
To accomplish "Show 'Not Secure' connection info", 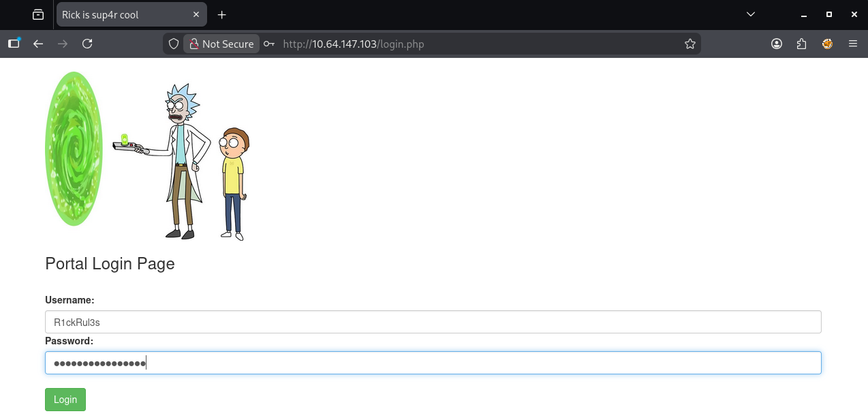I will click(x=221, y=44).
